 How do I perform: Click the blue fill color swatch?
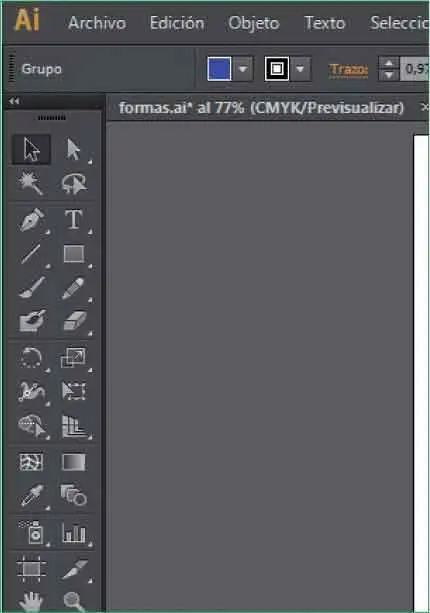tap(219, 69)
